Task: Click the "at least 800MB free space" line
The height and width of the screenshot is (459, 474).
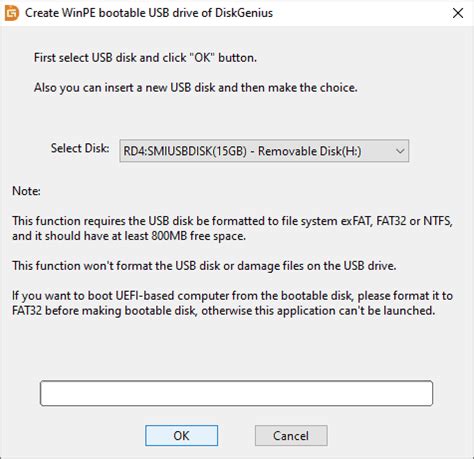Action: [129, 236]
